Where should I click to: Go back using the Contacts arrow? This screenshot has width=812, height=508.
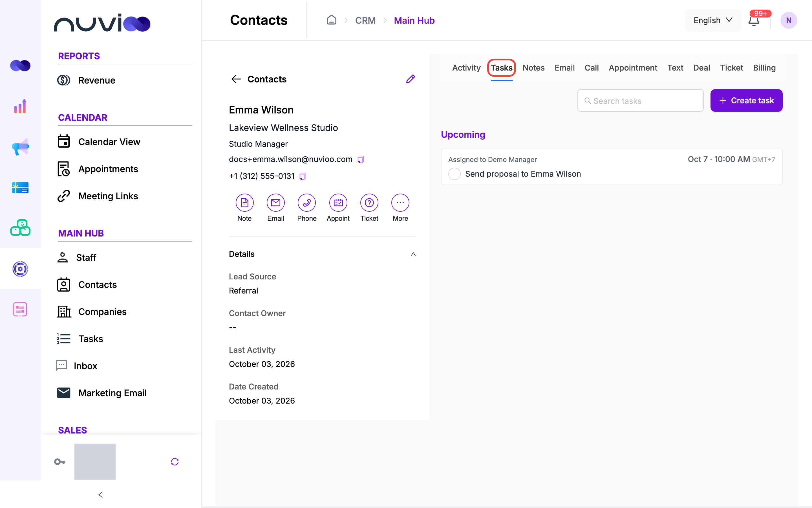point(236,79)
